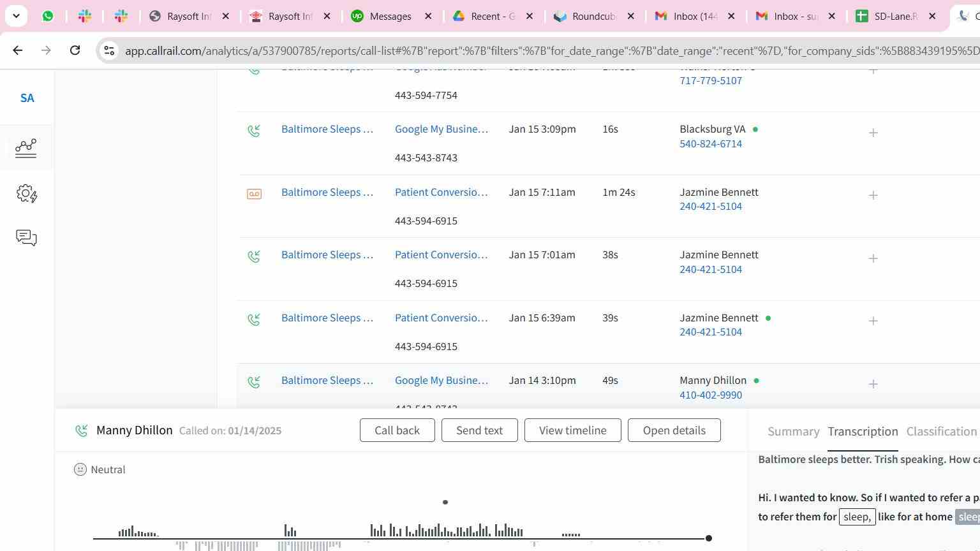Click inbound call icon for Jan 15 7:01am call

tap(254, 256)
